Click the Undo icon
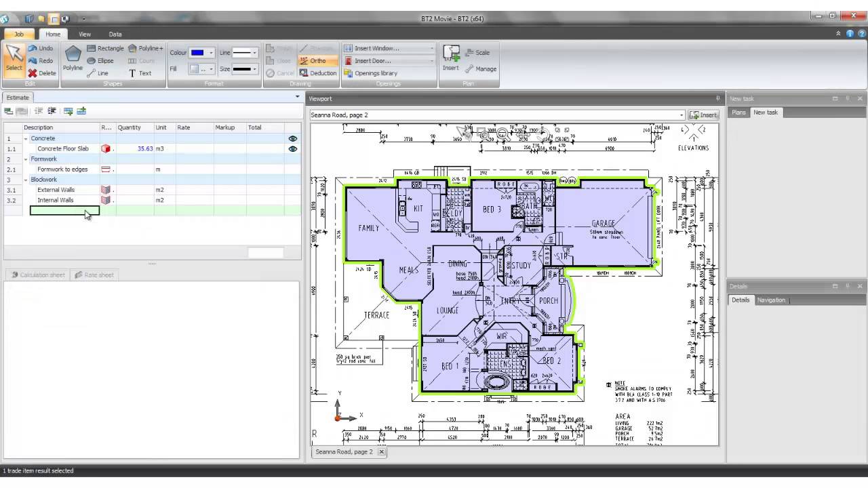 33,49
